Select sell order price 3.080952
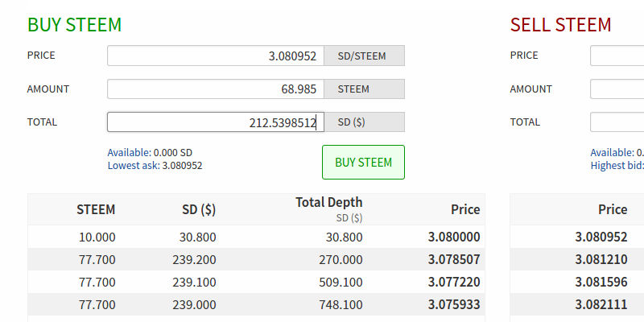The height and width of the screenshot is (322, 644). pos(601,237)
